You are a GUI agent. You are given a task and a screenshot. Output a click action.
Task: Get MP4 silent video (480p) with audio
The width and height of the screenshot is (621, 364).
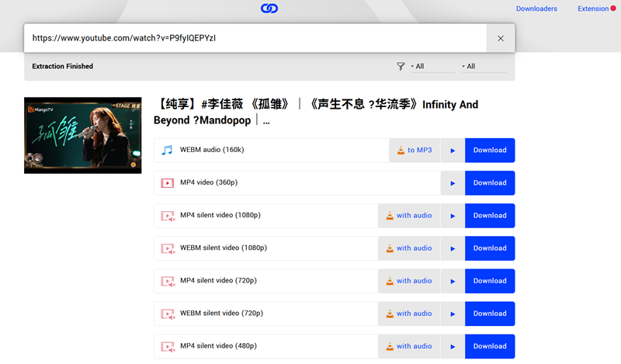pyautogui.click(x=409, y=346)
